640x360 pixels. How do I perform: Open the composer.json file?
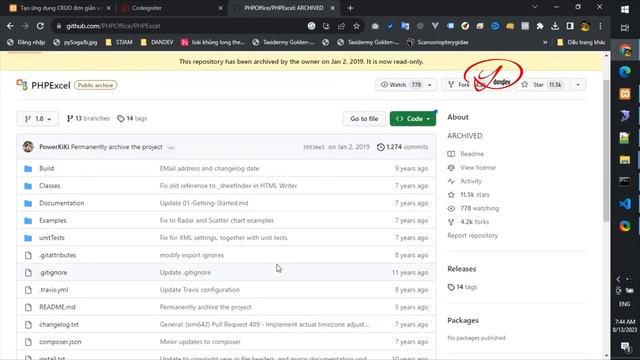tap(60, 342)
